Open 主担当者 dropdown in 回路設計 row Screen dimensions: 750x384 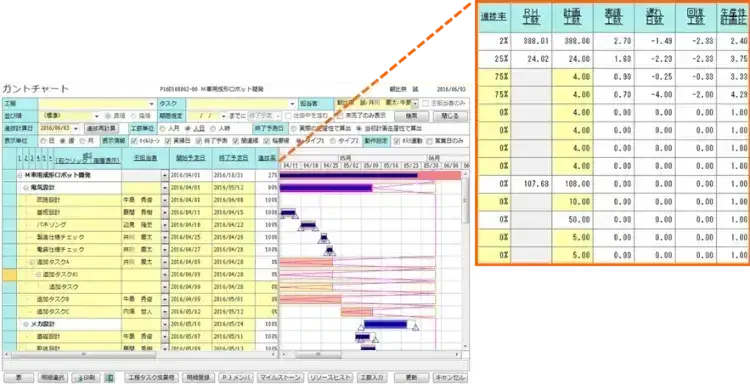(165, 200)
